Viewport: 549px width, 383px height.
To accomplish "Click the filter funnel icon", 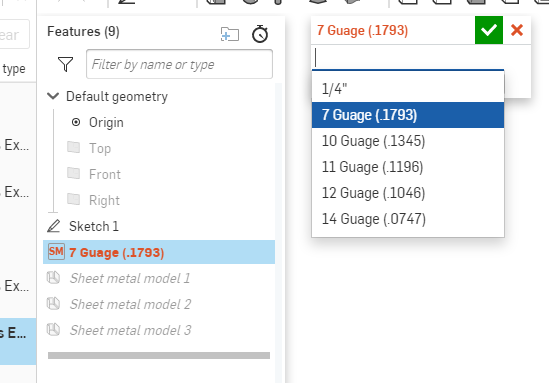I will pyautogui.click(x=65, y=64).
